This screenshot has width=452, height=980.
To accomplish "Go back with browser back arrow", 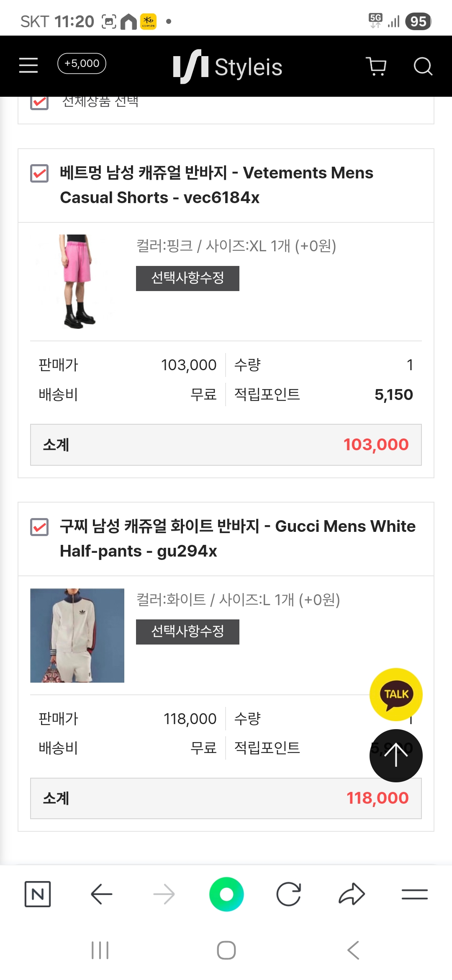I will coord(101,894).
